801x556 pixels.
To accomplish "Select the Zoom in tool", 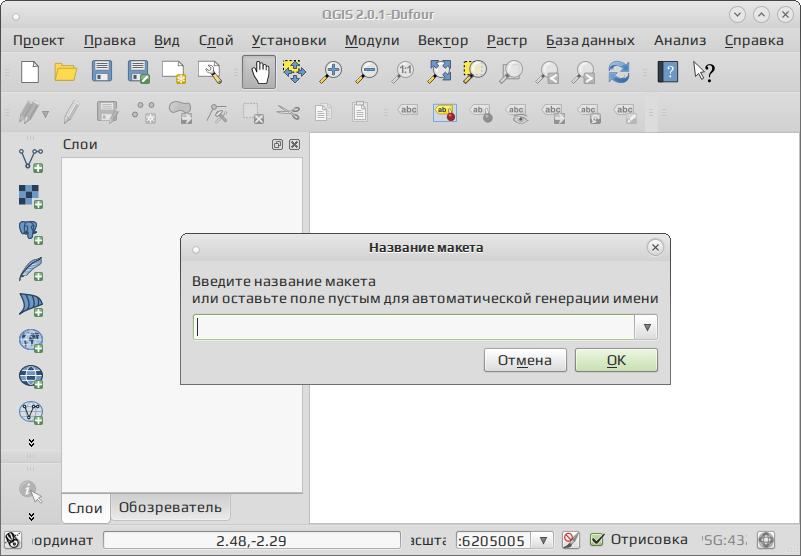I will [x=331, y=72].
